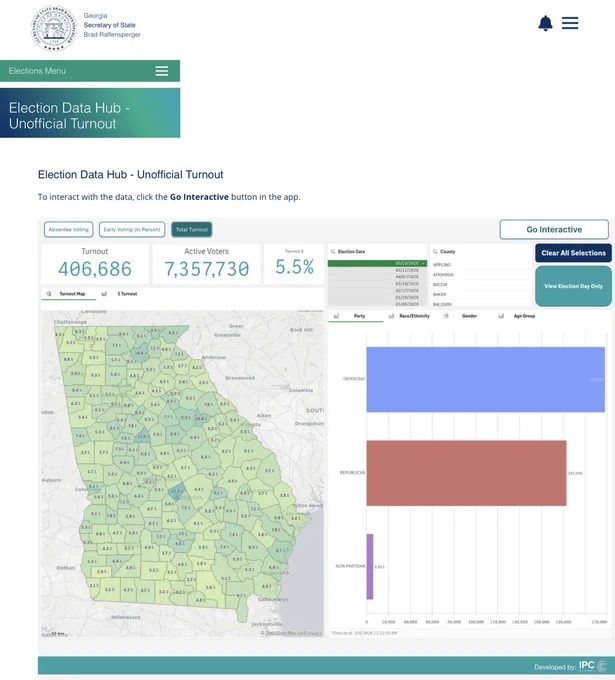The width and height of the screenshot is (615, 680).
Task: Click the Brad Raffensperger header text
Action: 112,34
